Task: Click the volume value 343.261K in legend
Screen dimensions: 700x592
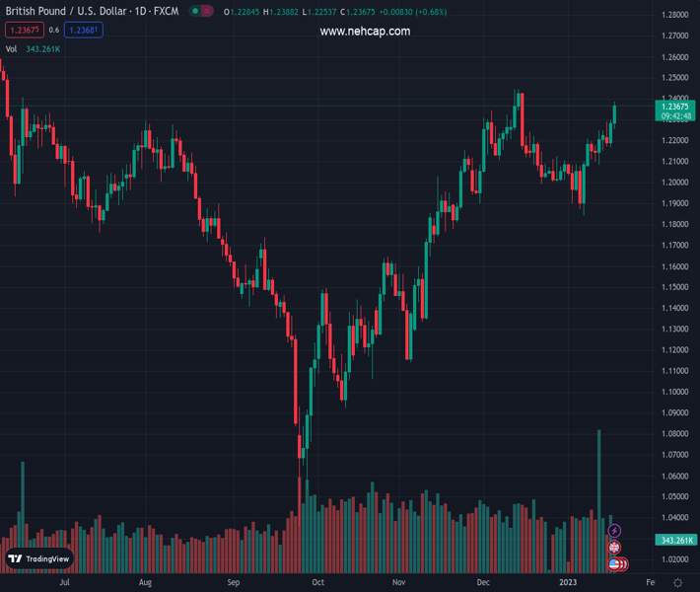Action: point(43,48)
